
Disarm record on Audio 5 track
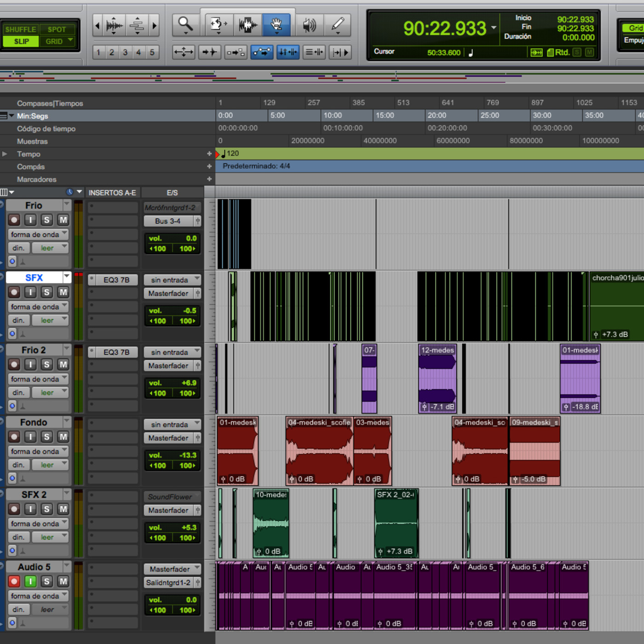click(14, 581)
